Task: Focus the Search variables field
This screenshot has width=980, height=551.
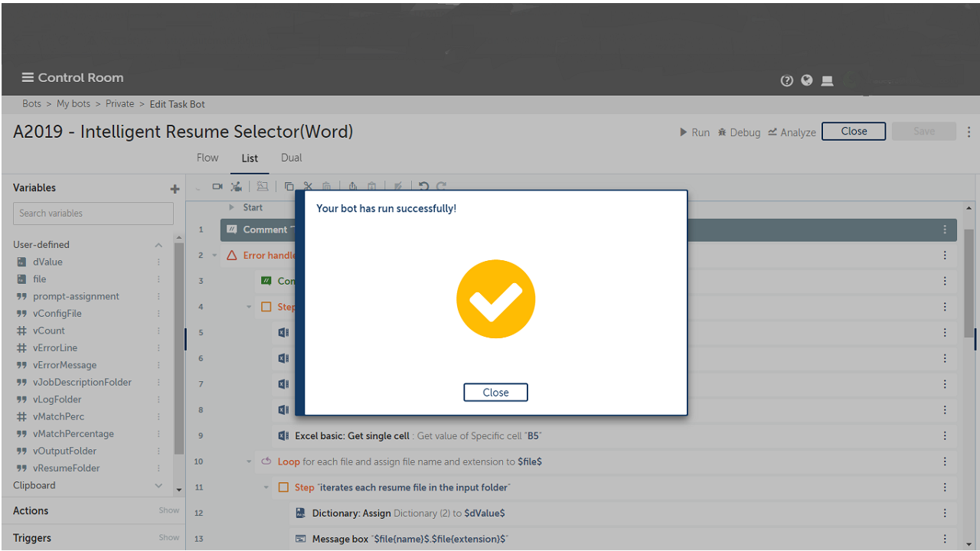Action: click(93, 214)
